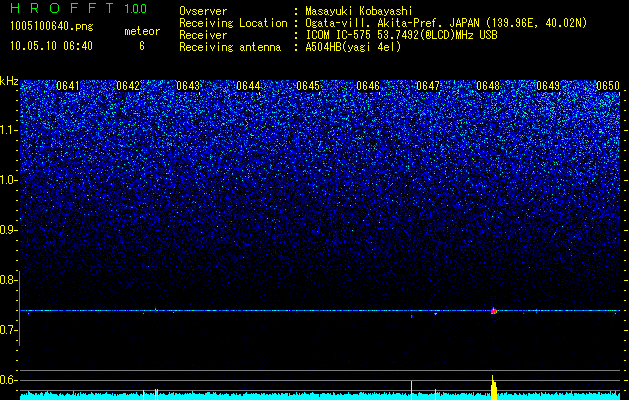This screenshot has height=400, width=629.
Task: Click the meteor count label
Action: pos(142,31)
